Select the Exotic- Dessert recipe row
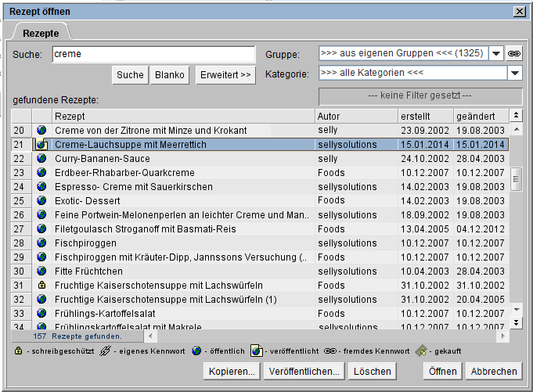This screenshot has width=533, height=392. pyautogui.click(x=180, y=201)
